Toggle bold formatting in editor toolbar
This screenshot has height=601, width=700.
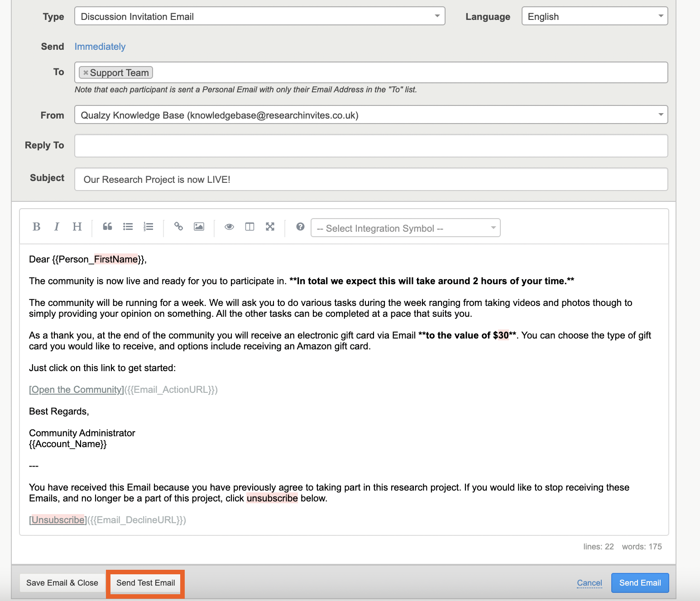37,227
